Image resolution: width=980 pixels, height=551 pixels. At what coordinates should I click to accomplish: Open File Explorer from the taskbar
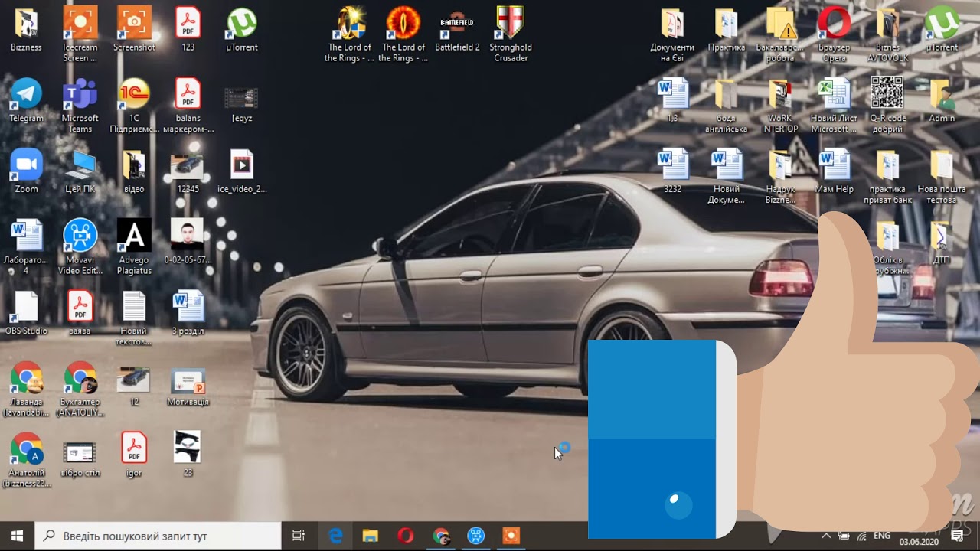pos(371,536)
